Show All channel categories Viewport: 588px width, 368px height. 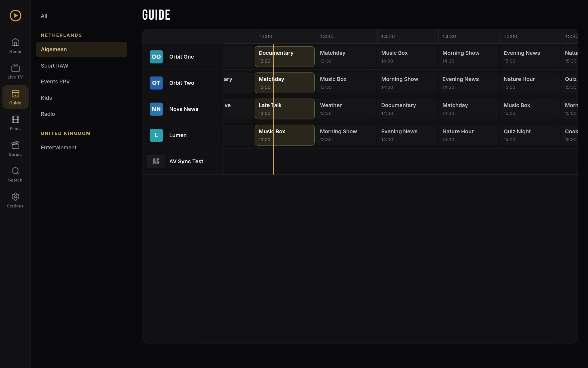81,16
